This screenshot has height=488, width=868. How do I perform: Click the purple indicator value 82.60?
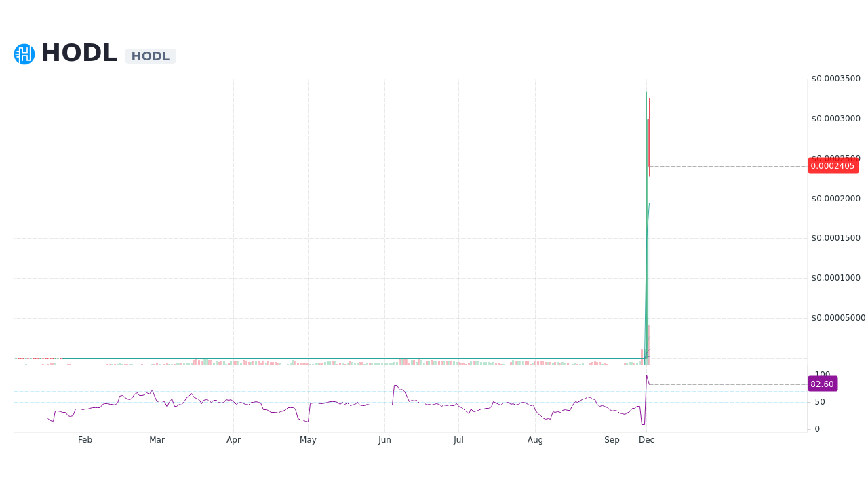pyautogui.click(x=823, y=384)
